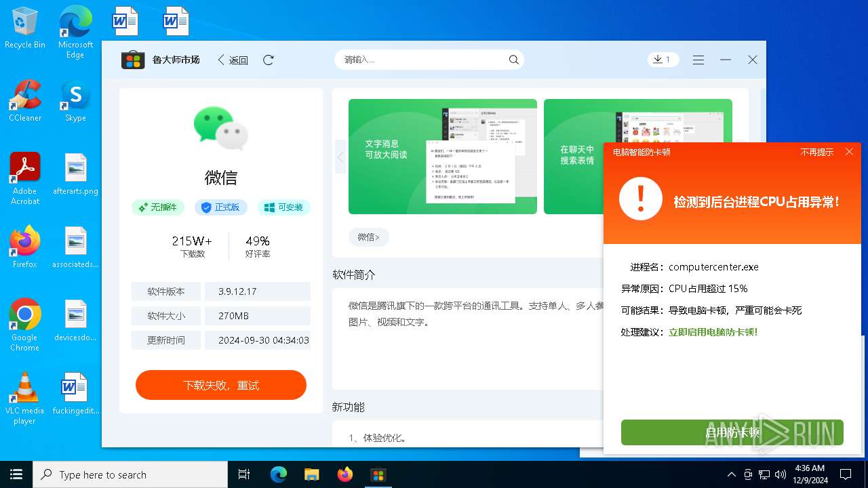
Task: Open the Recycle Bin desktop icon
Action: (25, 28)
